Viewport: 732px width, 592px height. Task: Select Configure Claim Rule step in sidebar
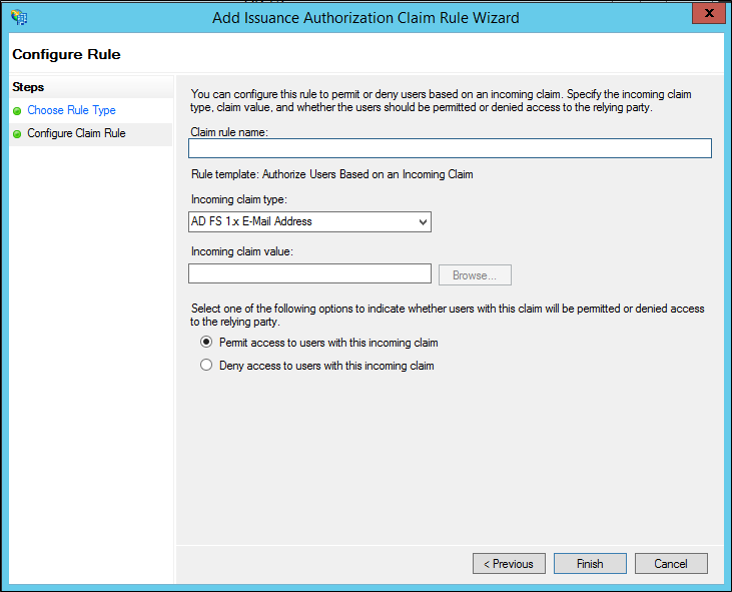click(77, 134)
